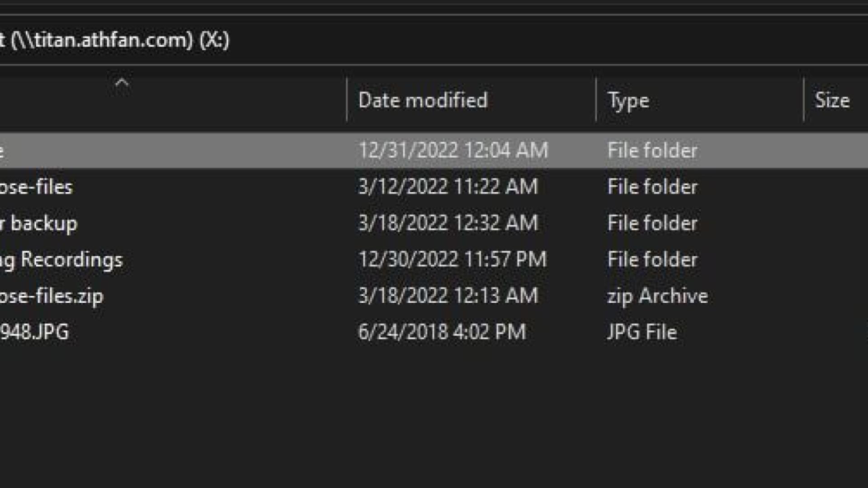Click the 3/18/2022 12:32 AM date cell
This screenshot has width=868, height=488.
click(448, 223)
